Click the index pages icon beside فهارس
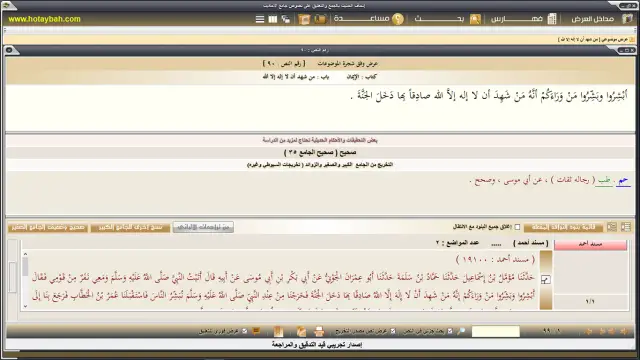This screenshot has width=640, height=360. [551, 19]
